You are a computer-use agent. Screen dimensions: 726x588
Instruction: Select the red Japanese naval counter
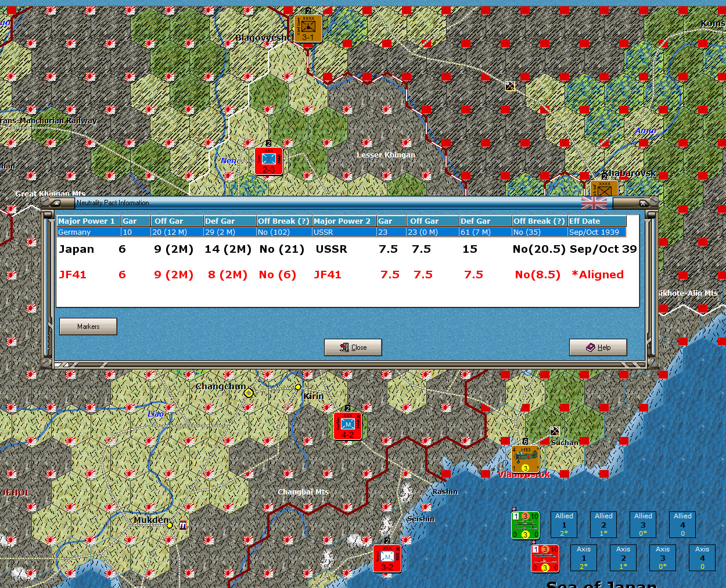click(545, 558)
